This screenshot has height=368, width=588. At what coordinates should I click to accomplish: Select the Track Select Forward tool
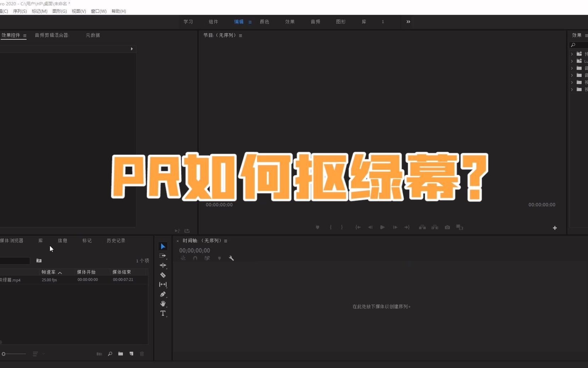163,256
